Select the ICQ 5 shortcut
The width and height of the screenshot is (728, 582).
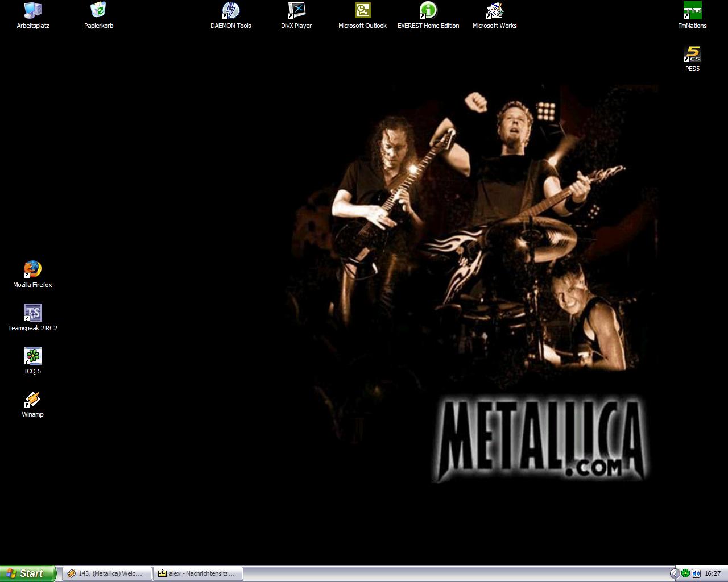point(32,361)
